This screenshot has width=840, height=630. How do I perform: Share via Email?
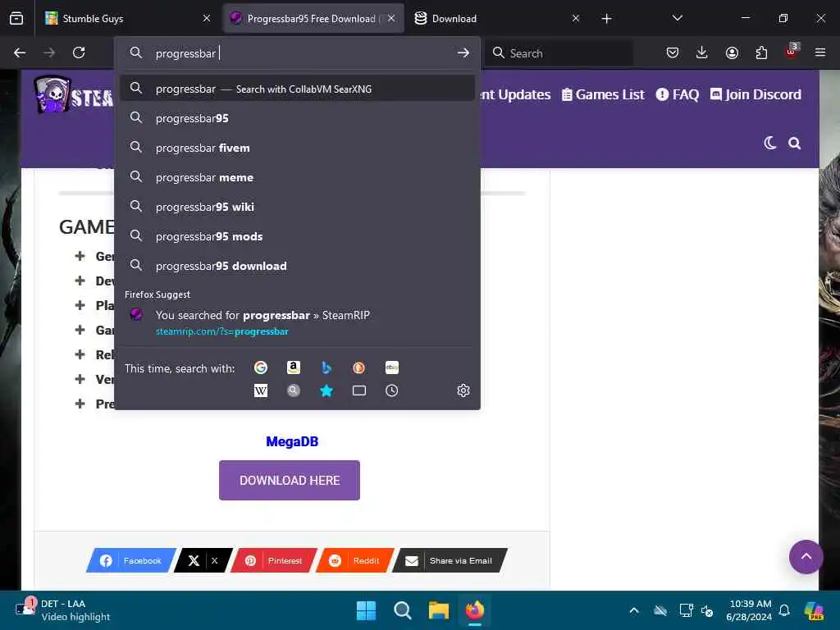[450, 560]
